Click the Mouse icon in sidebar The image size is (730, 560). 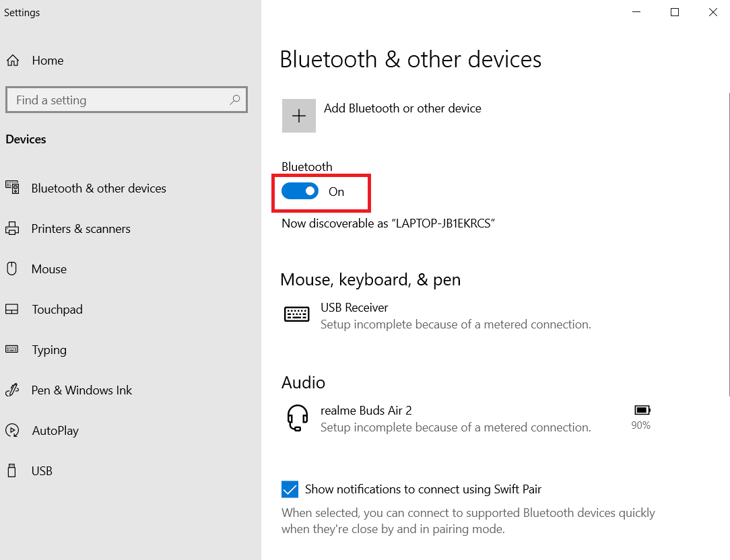[12, 269]
